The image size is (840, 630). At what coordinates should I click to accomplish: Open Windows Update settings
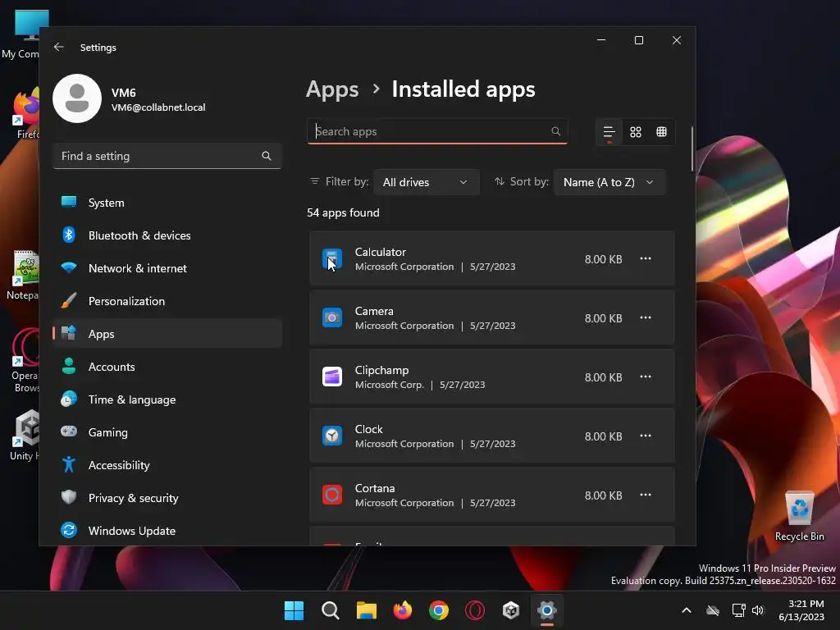[x=167, y=531]
